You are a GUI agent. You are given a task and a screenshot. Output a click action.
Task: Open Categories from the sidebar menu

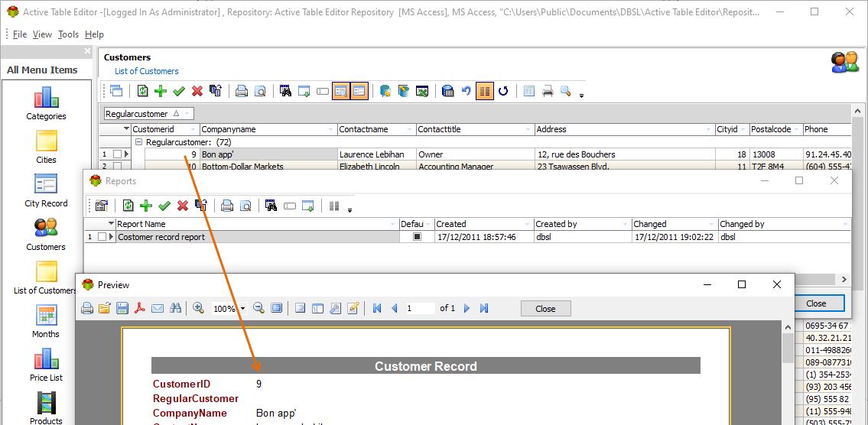[x=46, y=103]
